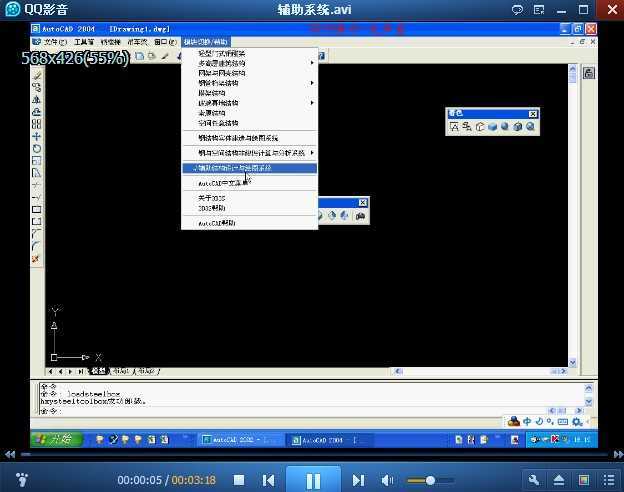Select the Array tool in the Modify toolbar

[x=37, y=124]
